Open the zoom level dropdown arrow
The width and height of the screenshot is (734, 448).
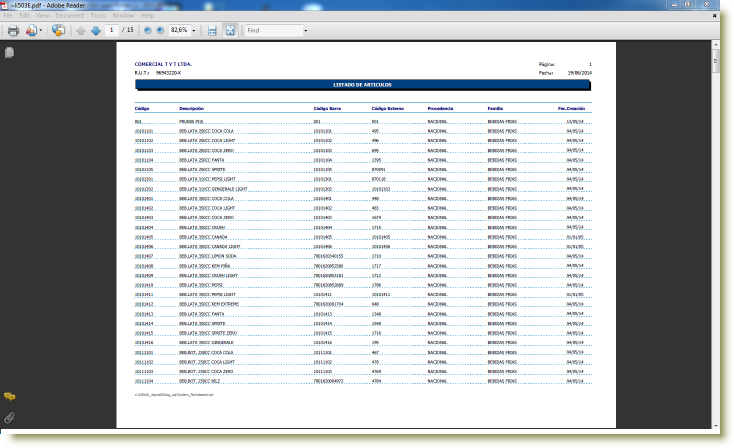click(194, 30)
